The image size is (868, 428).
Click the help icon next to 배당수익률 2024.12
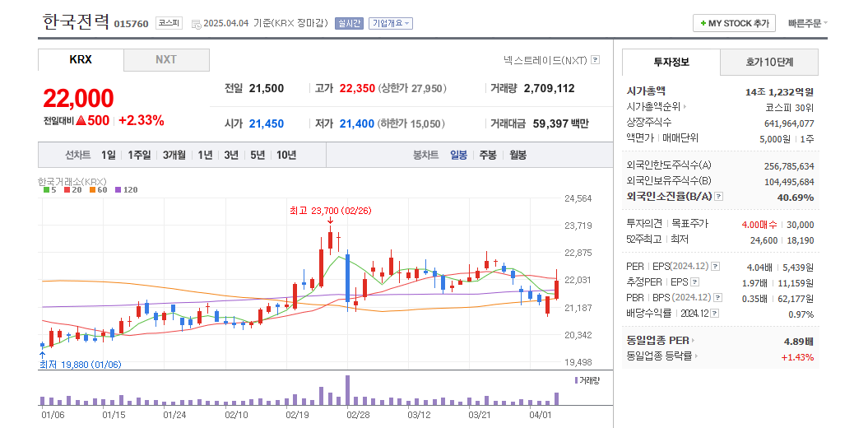(715, 314)
